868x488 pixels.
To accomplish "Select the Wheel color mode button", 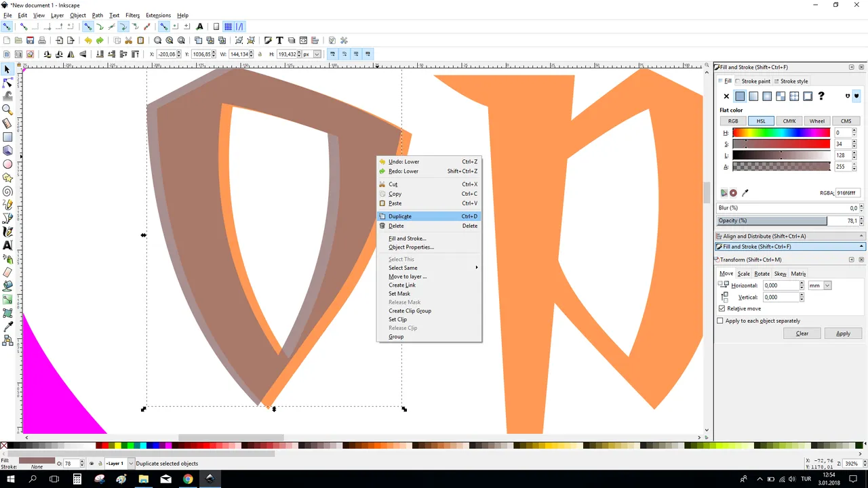I will pyautogui.click(x=817, y=121).
